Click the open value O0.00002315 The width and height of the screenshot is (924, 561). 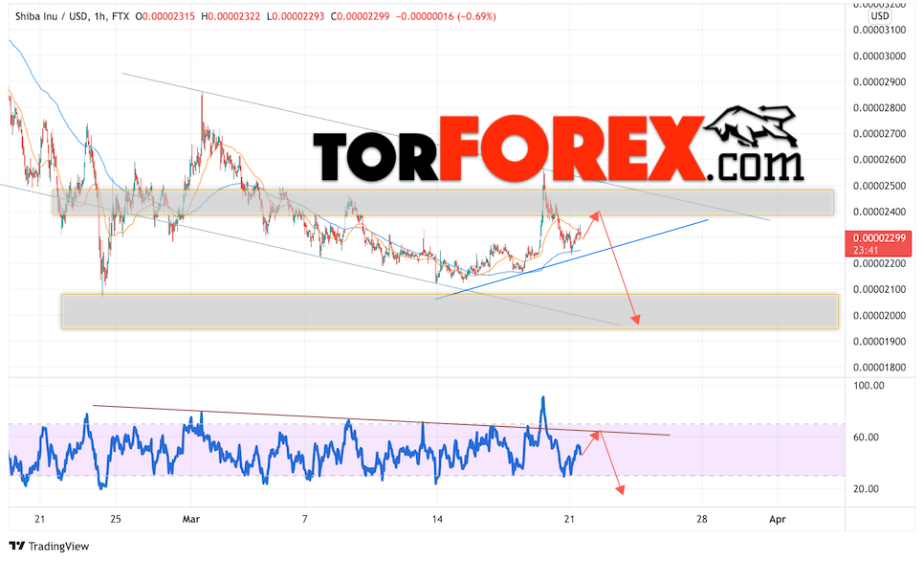pyautogui.click(x=165, y=16)
